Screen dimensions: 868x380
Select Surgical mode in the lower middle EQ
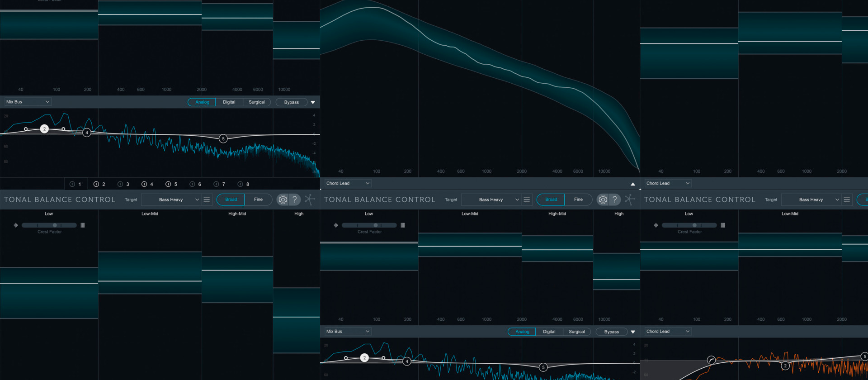coord(577,332)
